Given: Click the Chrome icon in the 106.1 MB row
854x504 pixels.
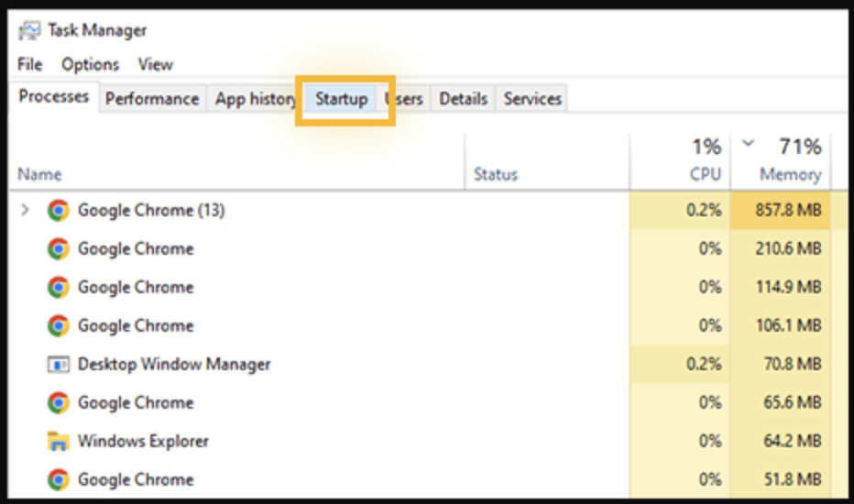Looking at the screenshot, I should [x=59, y=326].
